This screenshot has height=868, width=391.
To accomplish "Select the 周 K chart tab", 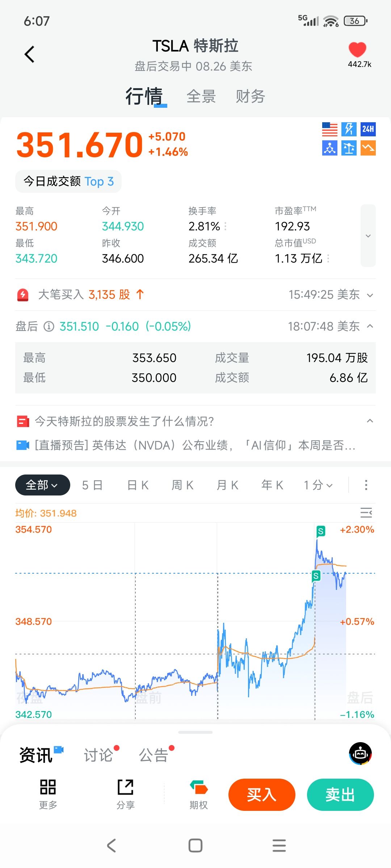I will coord(182,485).
